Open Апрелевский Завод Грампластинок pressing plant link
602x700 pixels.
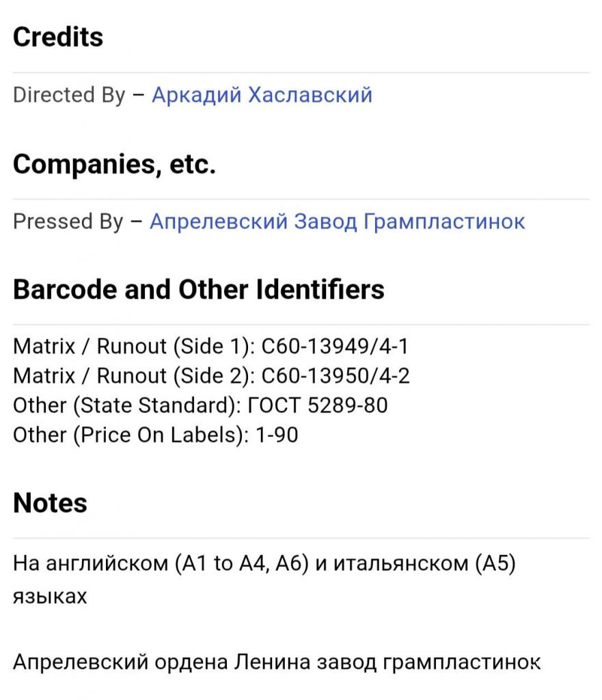[337, 221]
